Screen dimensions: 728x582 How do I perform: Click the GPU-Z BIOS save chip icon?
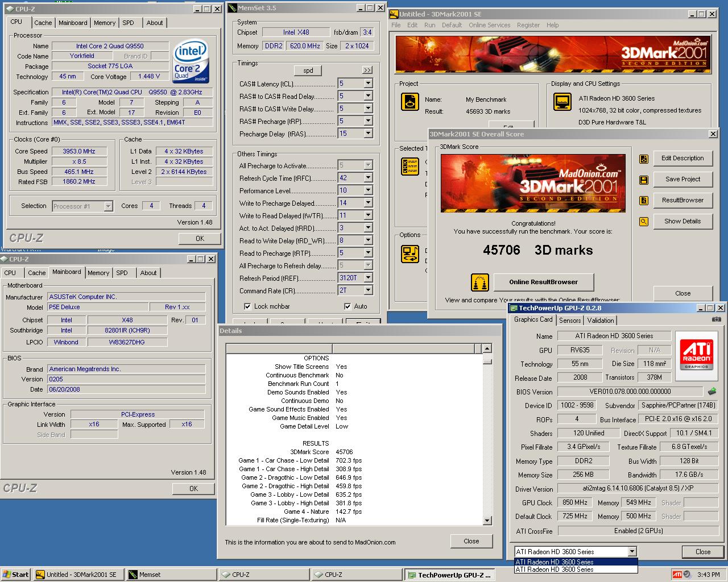(712, 392)
